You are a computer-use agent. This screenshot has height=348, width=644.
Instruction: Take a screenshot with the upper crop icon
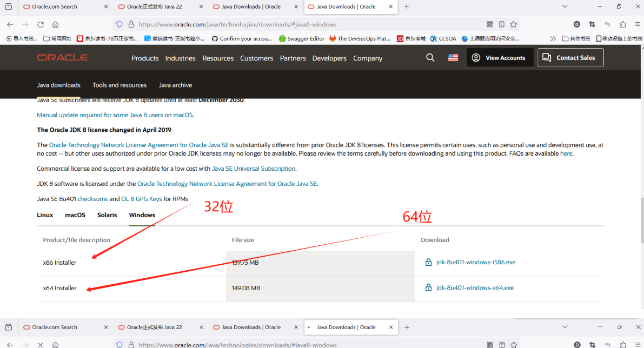(x=592, y=25)
